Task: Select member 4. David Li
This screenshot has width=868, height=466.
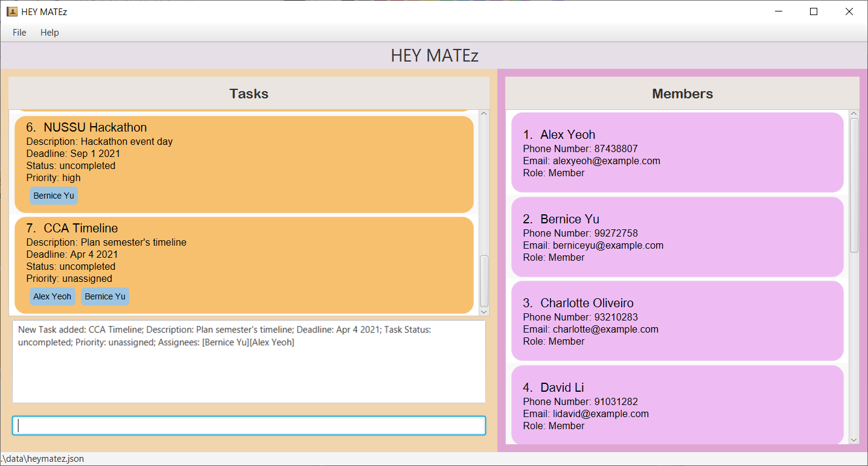Action: click(x=677, y=404)
